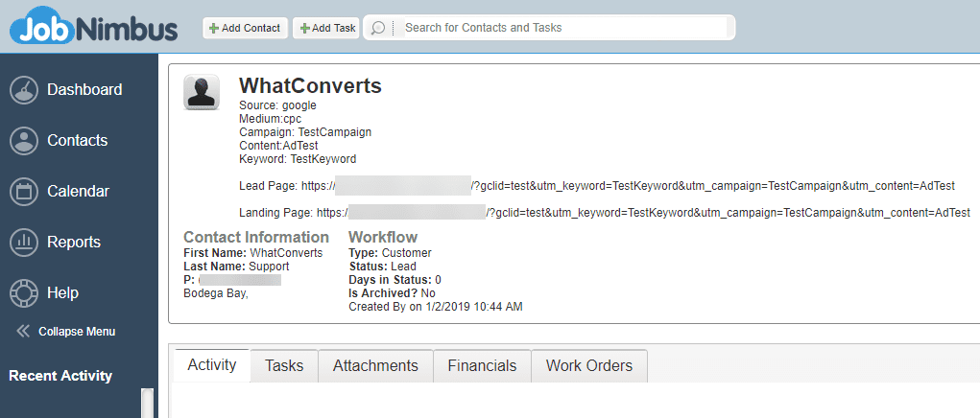Click the Recent Activity heading
This screenshot has width=980, height=418.
click(x=60, y=376)
